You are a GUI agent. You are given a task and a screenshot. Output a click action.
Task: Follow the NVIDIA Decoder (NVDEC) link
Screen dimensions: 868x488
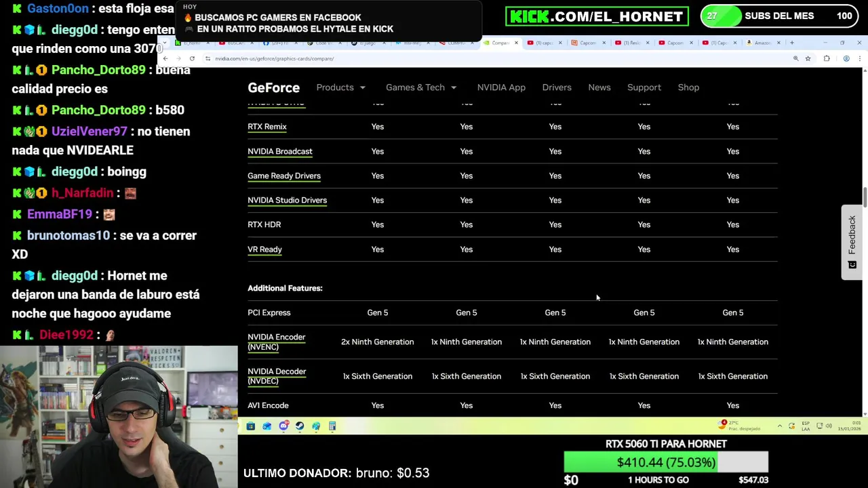coord(277,376)
